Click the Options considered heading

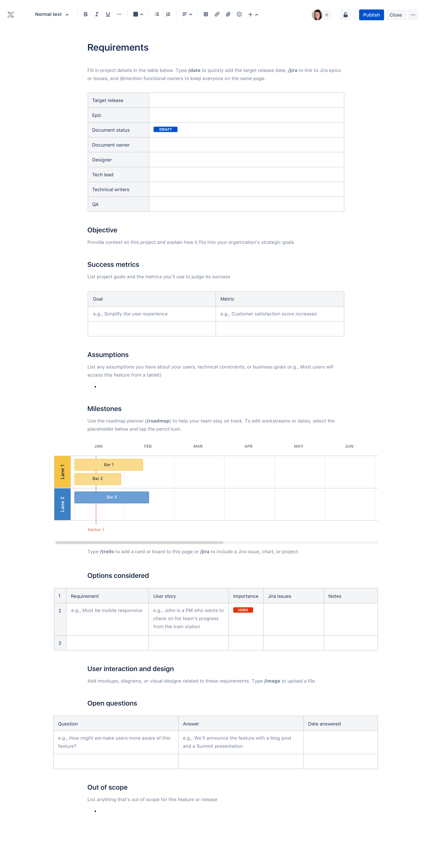click(x=118, y=576)
